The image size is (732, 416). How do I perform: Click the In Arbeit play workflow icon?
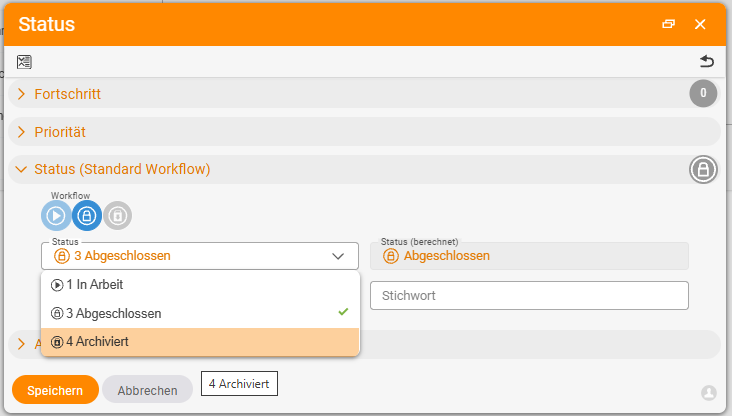tap(56, 216)
